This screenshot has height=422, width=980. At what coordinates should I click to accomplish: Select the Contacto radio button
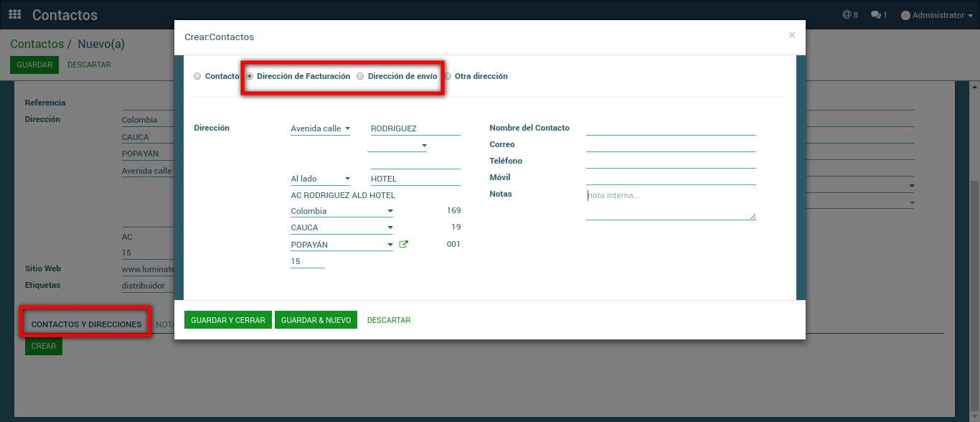coord(197,76)
